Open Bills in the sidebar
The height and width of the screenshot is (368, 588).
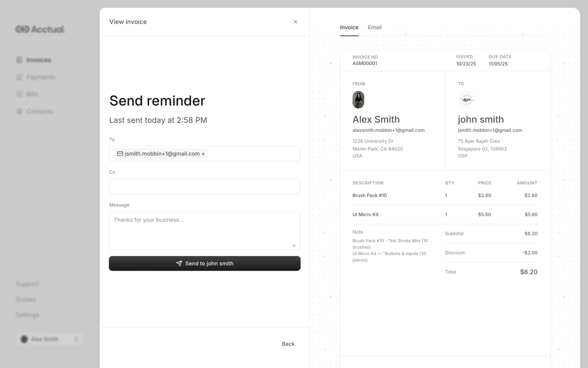pos(32,94)
